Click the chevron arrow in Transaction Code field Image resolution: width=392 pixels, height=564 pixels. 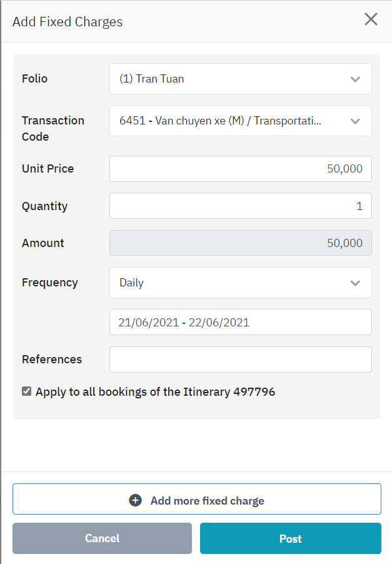(355, 121)
